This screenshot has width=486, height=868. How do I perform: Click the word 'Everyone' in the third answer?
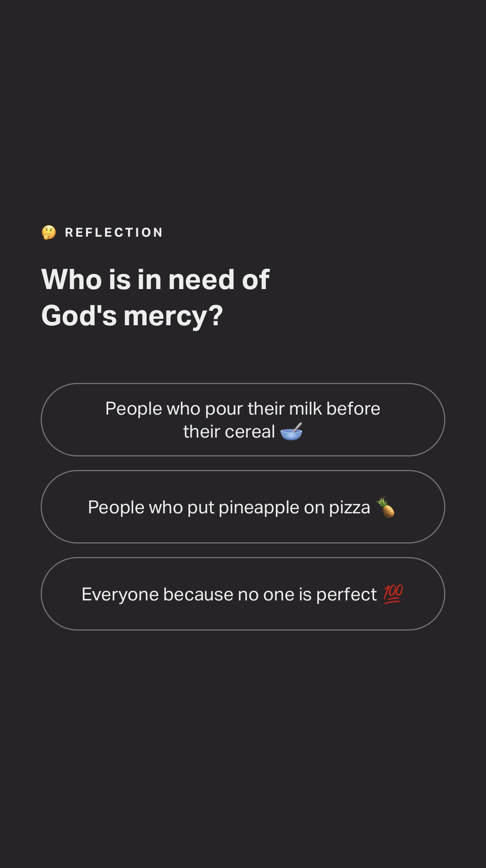pos(120,594)
